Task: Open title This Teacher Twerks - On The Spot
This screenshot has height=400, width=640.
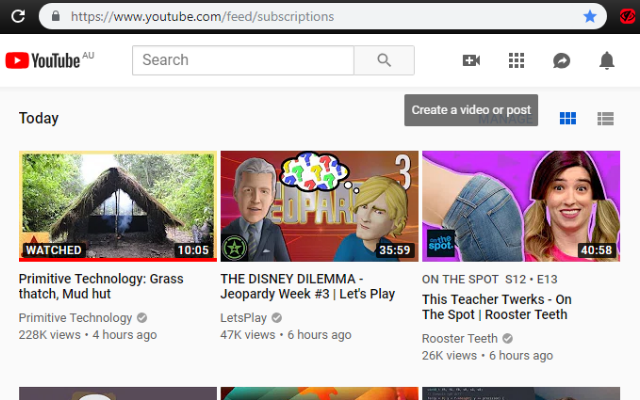Action: 497,307
